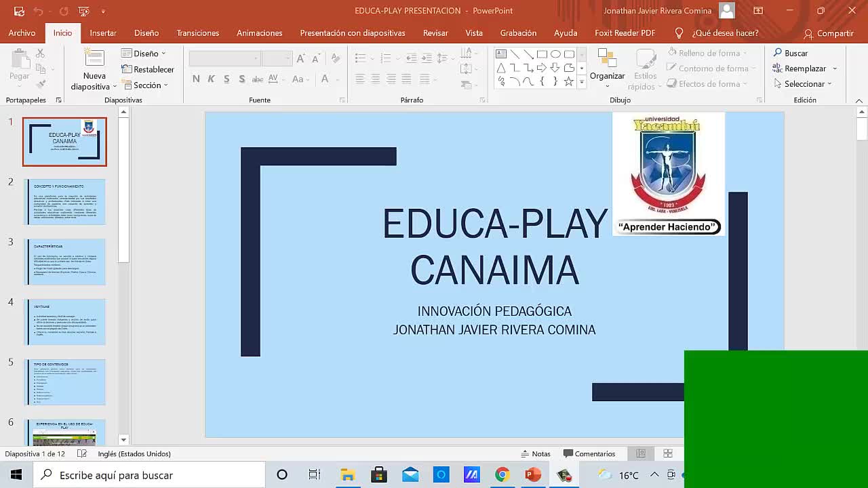Open the ribbon display options button

coord(758,11)
